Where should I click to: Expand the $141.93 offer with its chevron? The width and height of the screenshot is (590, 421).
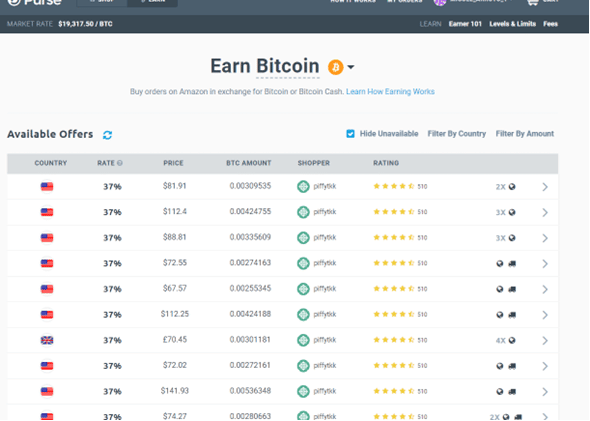click(x=545, y=392)
